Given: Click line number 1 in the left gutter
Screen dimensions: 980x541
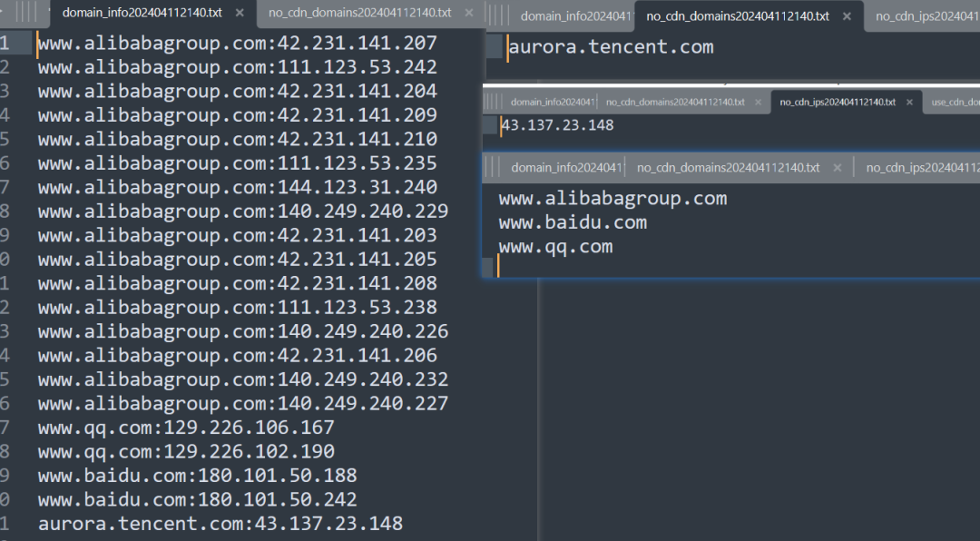Looking at the screenshot, I should click(x=5, y=43).
